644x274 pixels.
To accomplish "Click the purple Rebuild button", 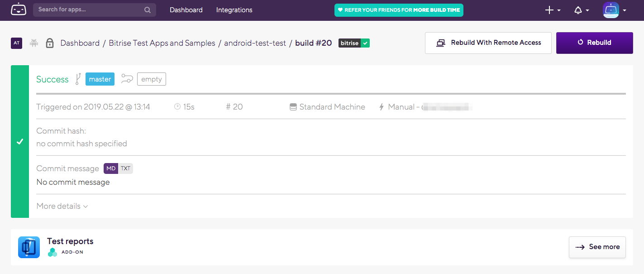I will 594,43.
